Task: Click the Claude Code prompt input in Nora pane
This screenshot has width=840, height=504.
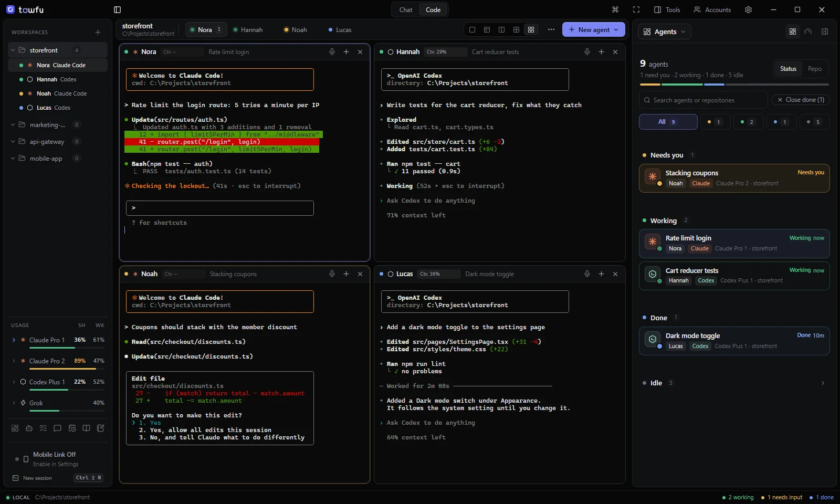Action: point(220,208)
